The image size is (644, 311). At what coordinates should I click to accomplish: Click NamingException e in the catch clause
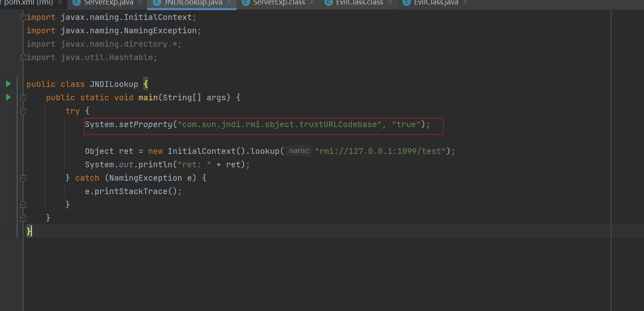[151, 178]
